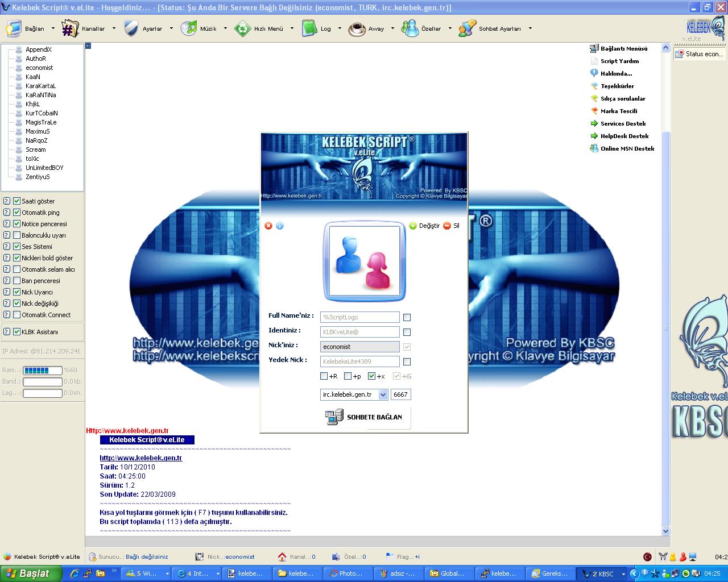Screen dimensions: 728x582
Task: Open the Log dropdown arrow
Action: [x=340, y=28]
